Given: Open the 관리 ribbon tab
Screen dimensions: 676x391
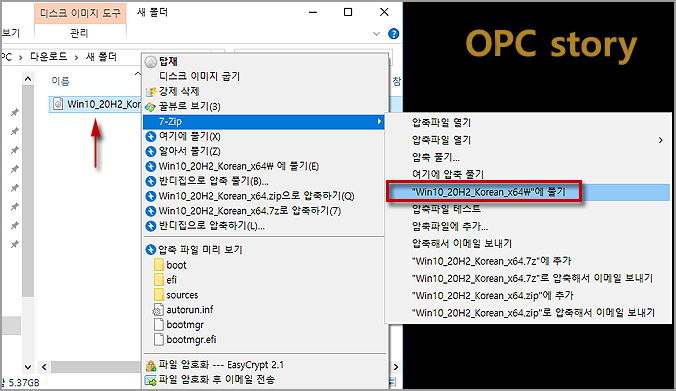Looking at the screenshot, I should 79,33.
